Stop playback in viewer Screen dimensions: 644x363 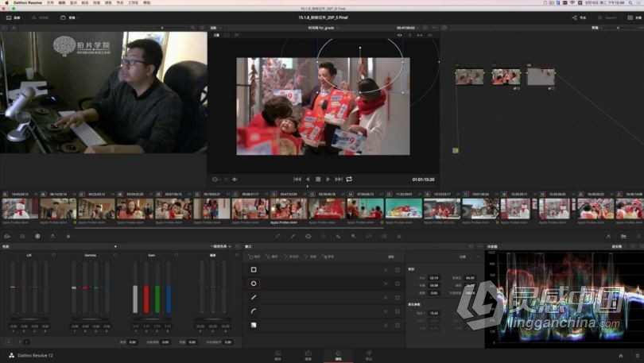318,180
